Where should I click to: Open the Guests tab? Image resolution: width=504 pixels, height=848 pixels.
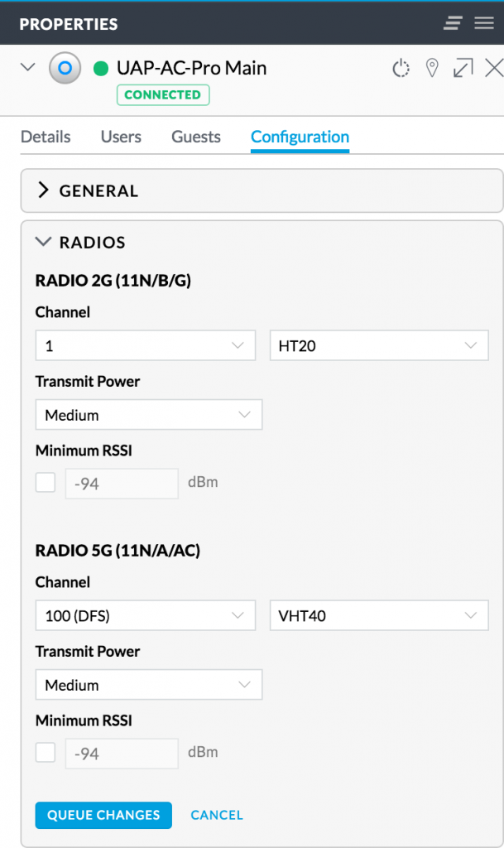tap(196, 137)
